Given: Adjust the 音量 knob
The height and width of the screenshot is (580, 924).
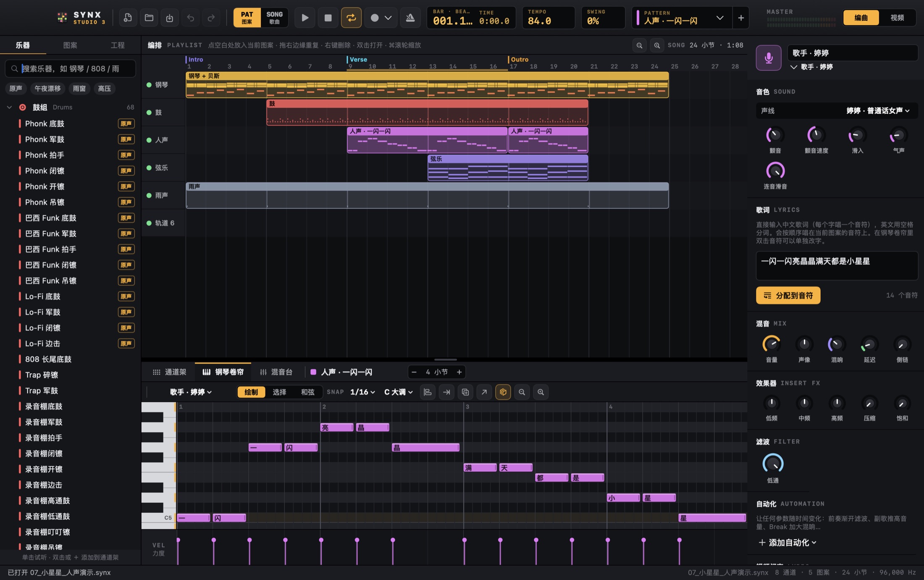Looking at the screenshot, I should 771,344.
